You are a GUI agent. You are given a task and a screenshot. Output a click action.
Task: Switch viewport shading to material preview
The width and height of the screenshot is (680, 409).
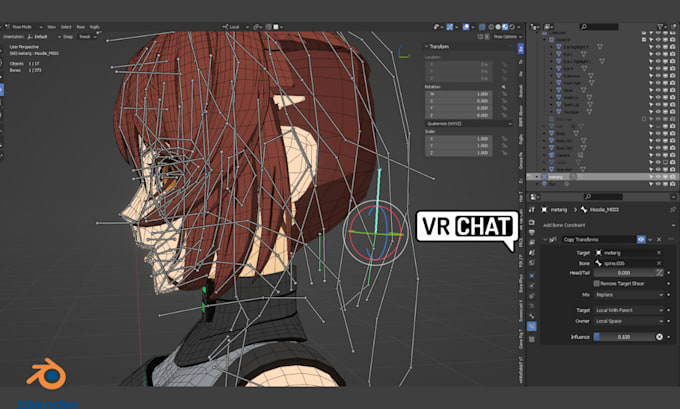coord(505,27)
